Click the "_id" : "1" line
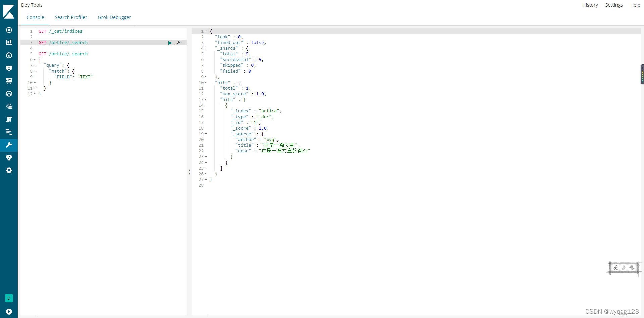 click(x=246, y=123)
